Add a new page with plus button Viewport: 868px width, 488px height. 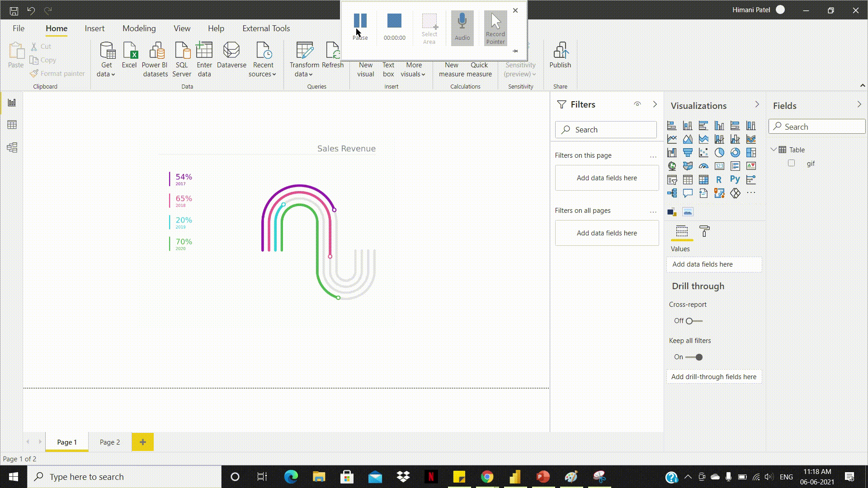point(143,442)
